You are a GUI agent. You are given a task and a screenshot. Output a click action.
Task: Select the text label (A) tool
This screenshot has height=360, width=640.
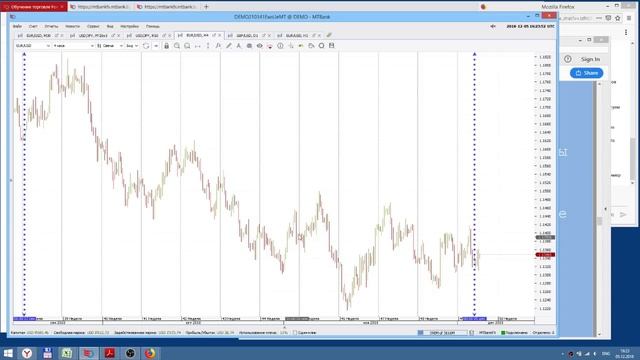pyautogui.click(x=239, y=46)
